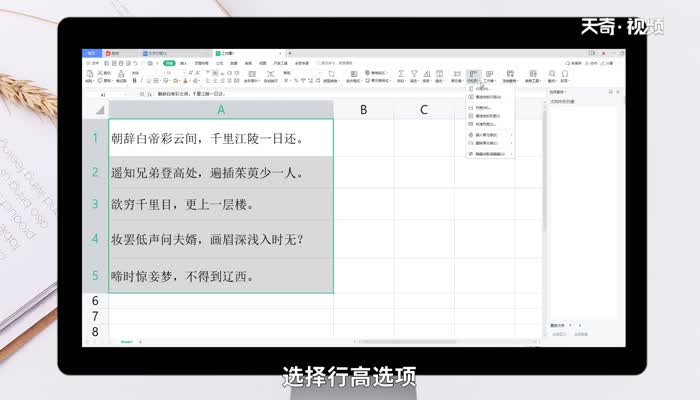The width and height of the screenshot is (700, 400).
Task: Click the Merge and Center icon
Action: point(252,74)
